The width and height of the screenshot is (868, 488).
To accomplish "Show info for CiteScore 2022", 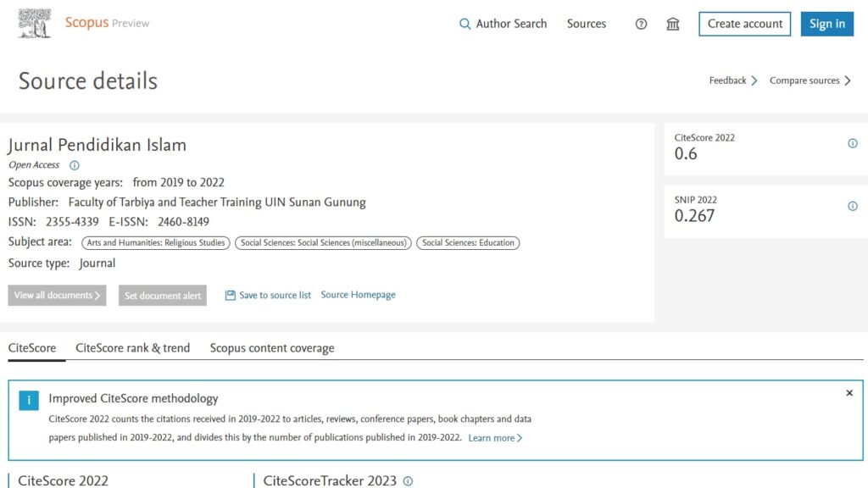I will [x=853, y=143].
